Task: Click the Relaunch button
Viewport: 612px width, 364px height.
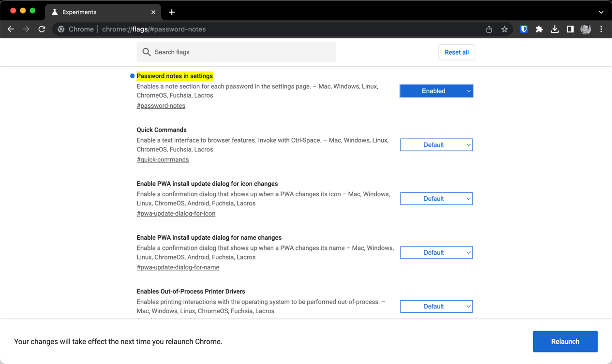Action: (x=565, y=342)
